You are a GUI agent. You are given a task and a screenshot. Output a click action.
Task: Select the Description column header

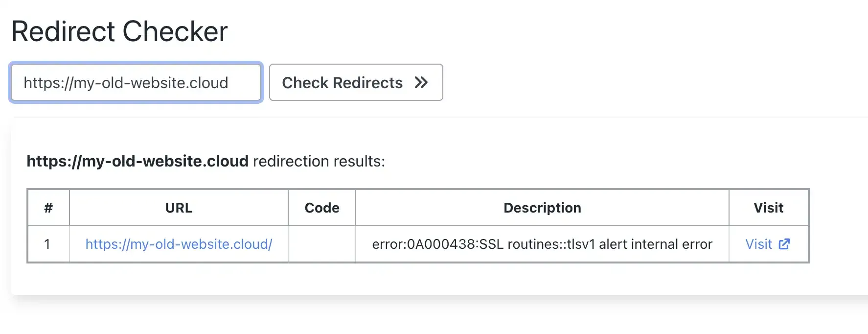pos(542,208)
